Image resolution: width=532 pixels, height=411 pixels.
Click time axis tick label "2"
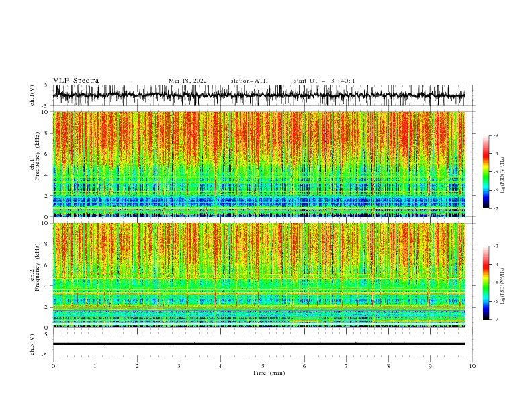click(137, 366)
